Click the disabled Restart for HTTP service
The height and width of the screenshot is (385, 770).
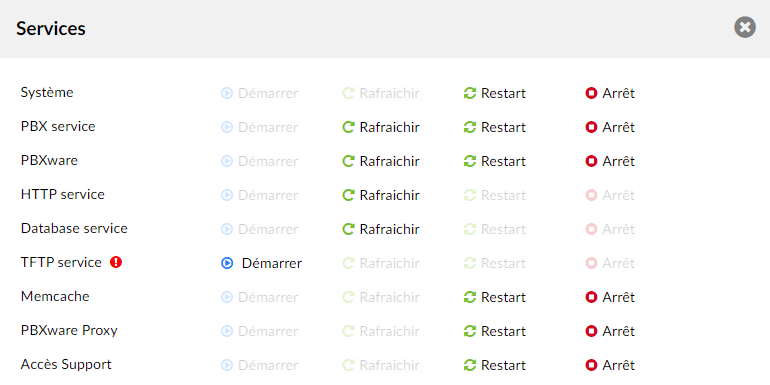coord(495,195)
